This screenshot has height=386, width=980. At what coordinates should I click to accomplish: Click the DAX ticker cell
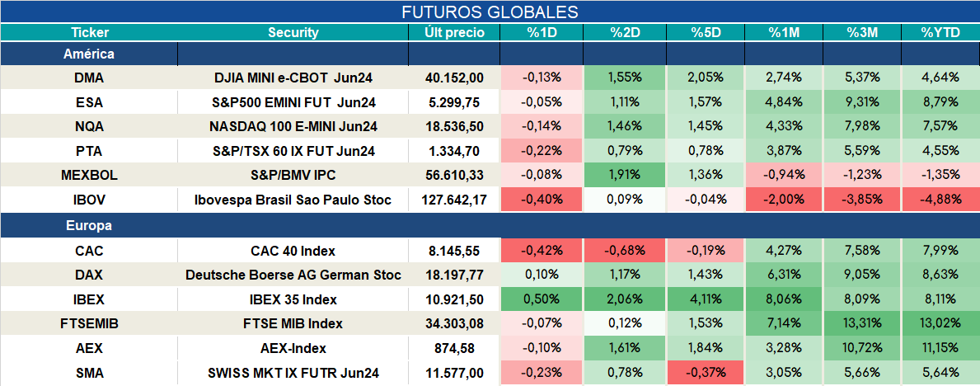point(89,275)
